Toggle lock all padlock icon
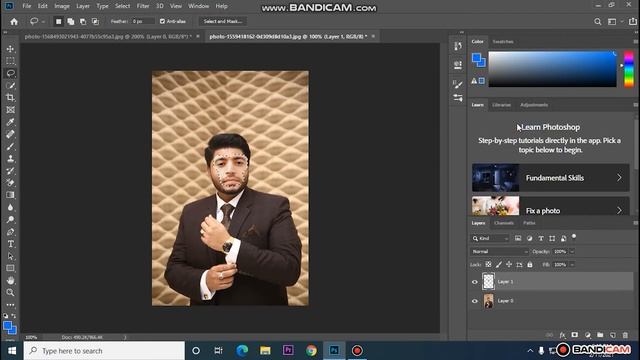 coord(530,264)
